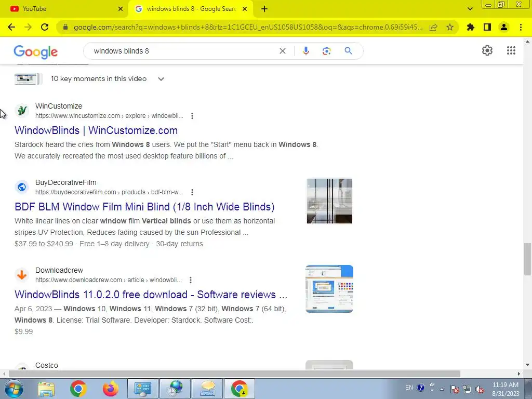
Task: Click WinCustomize site favicon
Action: click(22, 111)
